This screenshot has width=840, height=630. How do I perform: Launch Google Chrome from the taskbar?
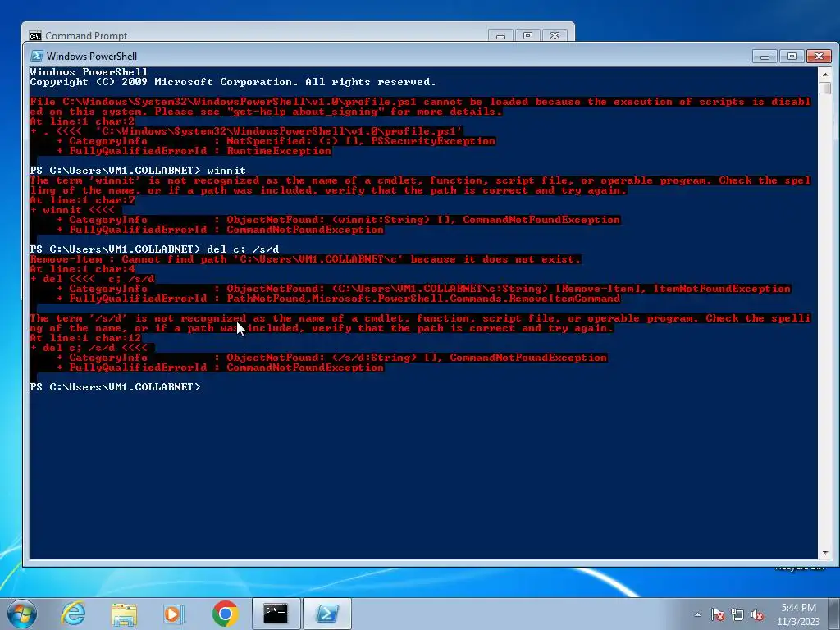click(x=225, y=614)
